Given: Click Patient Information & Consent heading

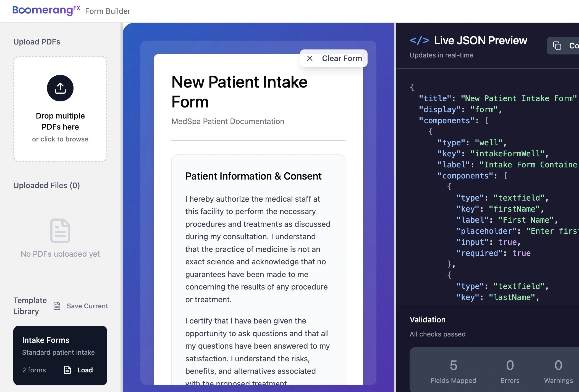Looking at the screenshot, I should click(253, 176).
